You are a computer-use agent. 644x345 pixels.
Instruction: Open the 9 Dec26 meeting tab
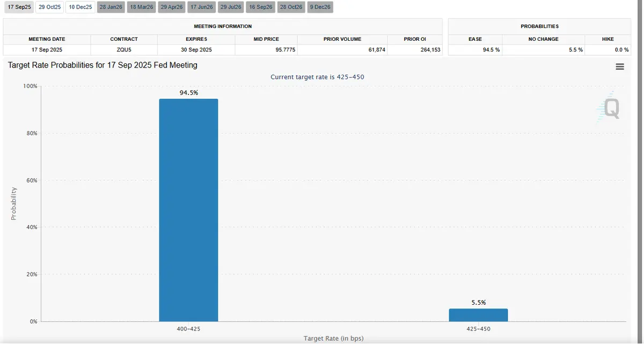[320, 7]
